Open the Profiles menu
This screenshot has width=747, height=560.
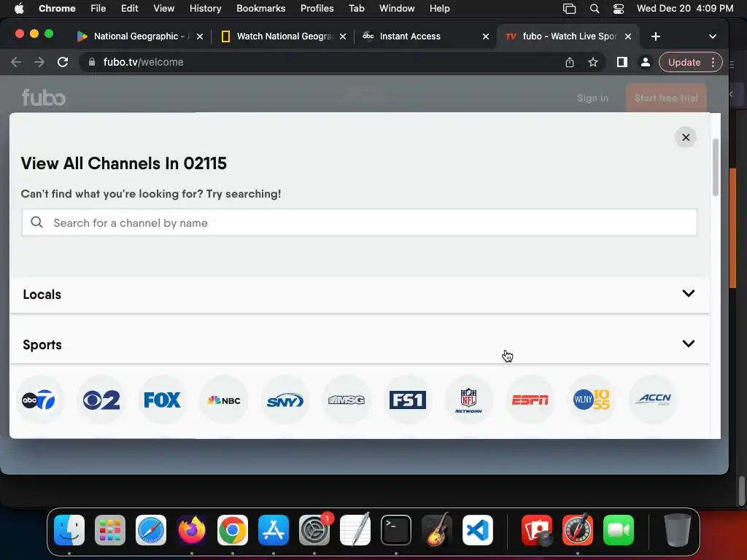317,8
